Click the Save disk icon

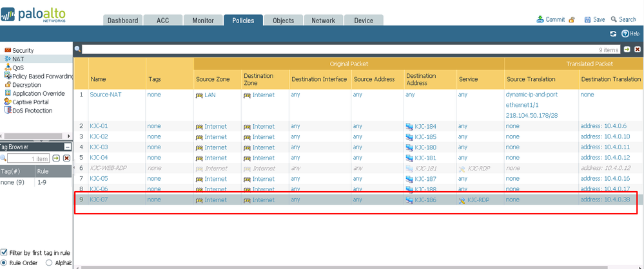(x=587, y=19)
